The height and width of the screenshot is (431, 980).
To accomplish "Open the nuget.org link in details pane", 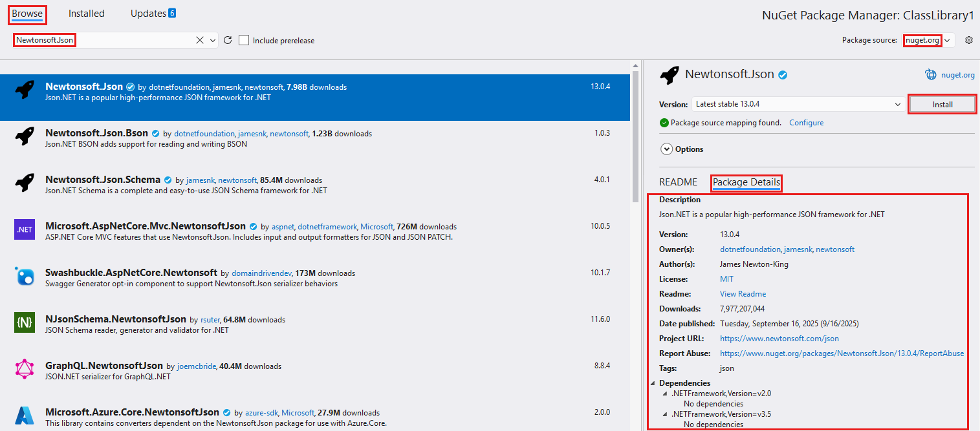I will [x=958, y=75].
